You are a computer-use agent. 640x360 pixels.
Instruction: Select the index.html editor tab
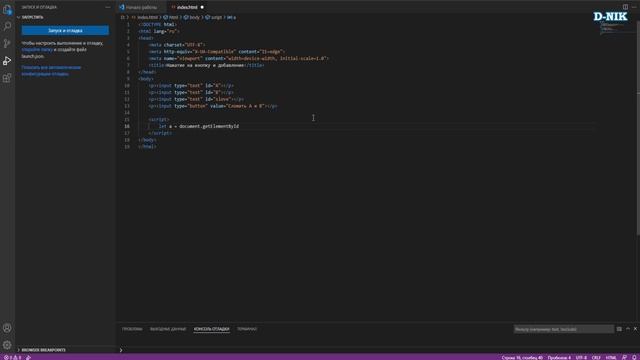tap(187, 7)
